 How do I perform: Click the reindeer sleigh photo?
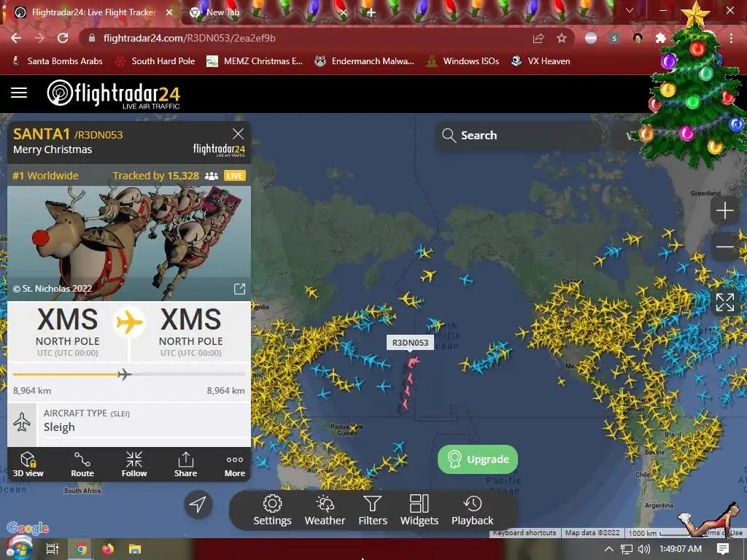129,243
